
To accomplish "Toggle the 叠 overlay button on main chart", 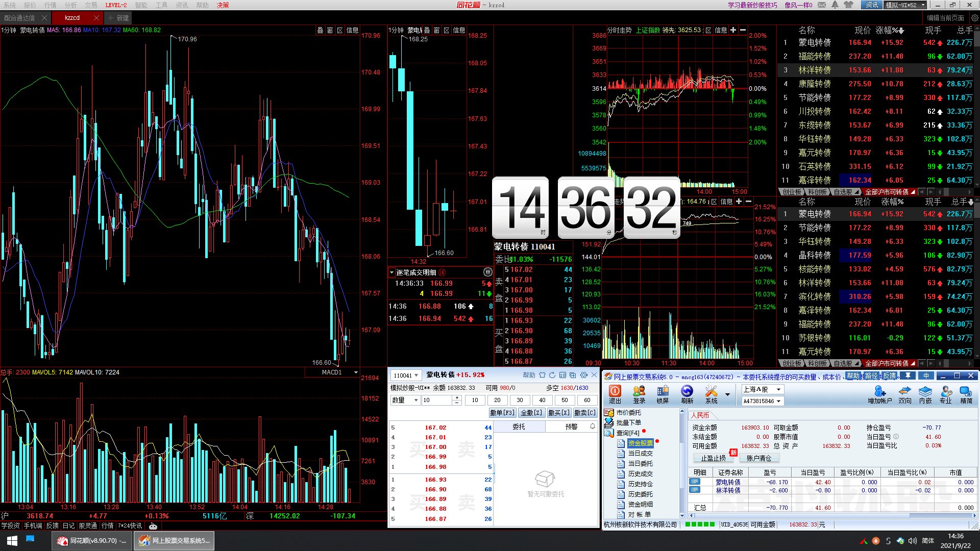I will 321,30.
